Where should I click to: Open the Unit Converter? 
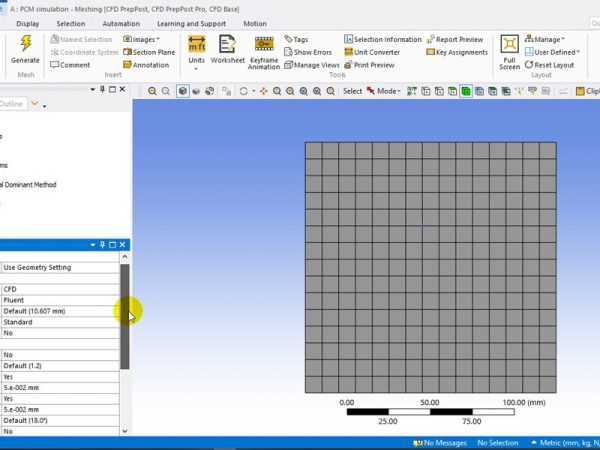tap(372, 52)
